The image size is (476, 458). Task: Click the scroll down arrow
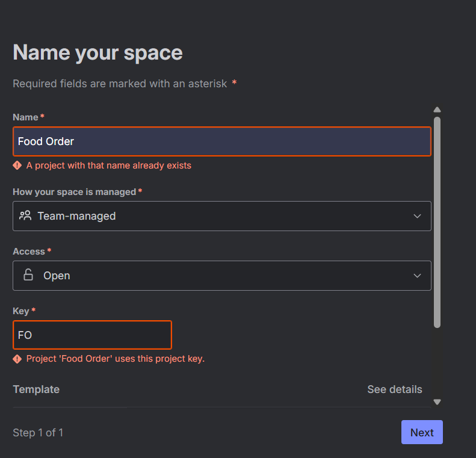coord(437,402)
